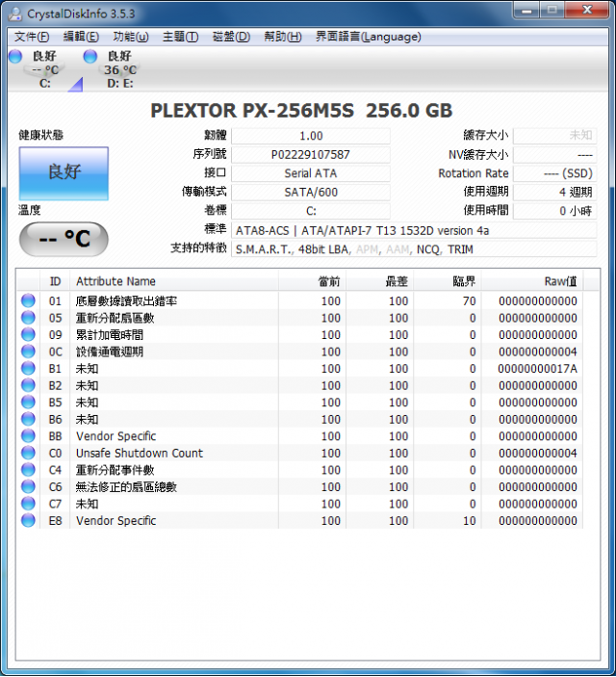Viewport: 616px width, 677px height.
Task: Click status icon of row E8
Action: pos(28,520)
